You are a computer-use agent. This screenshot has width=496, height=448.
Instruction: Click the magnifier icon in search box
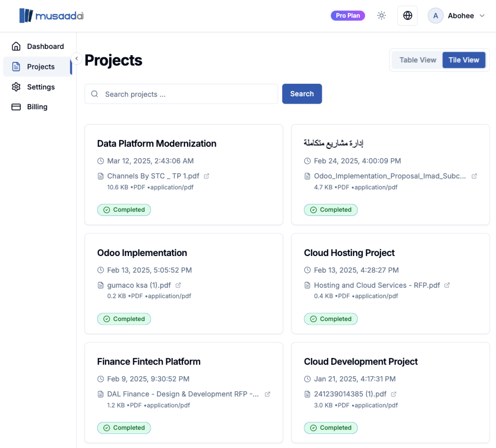95,94
